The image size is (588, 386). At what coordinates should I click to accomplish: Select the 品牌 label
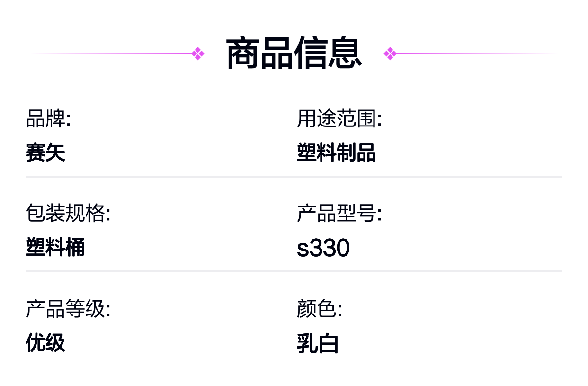tap(48, 119)
